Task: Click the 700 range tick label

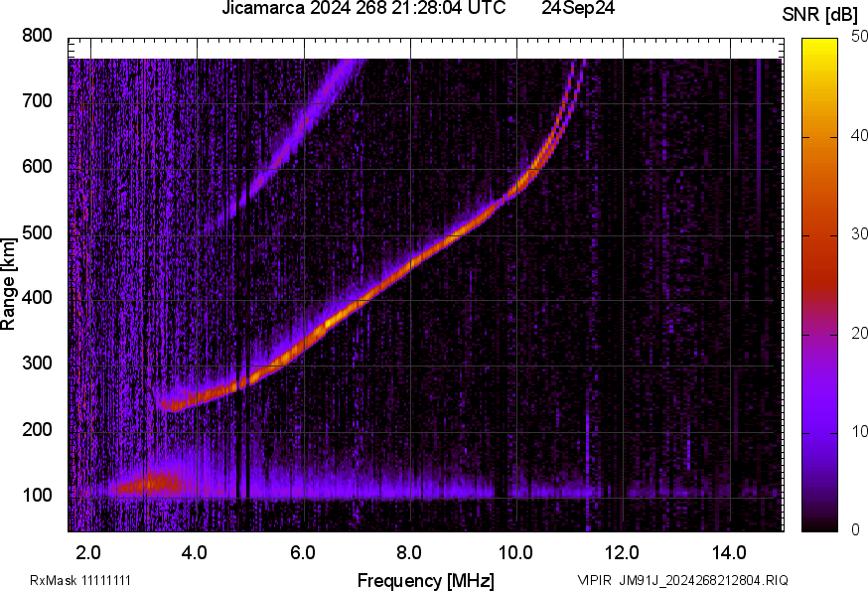Action: (x=37, y=101)
